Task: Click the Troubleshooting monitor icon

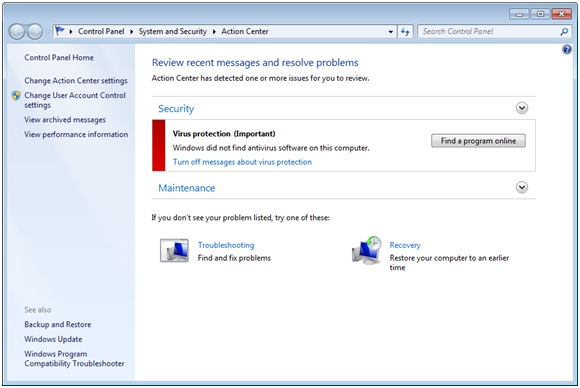Action: tap(174, 250)
